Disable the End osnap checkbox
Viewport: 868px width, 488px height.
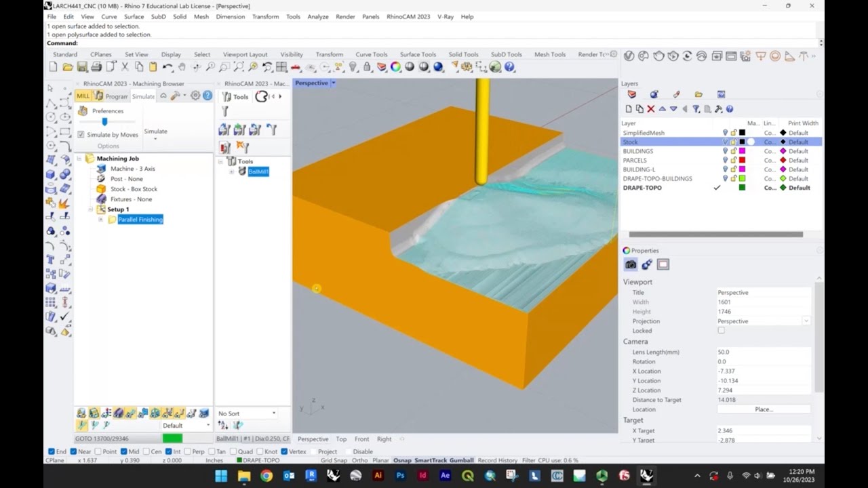tap(52, 451)
